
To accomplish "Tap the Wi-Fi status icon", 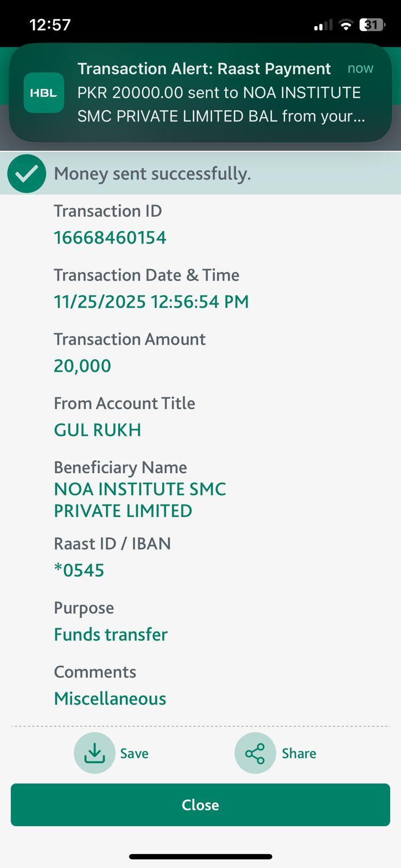I will click(x=345, y=25).
